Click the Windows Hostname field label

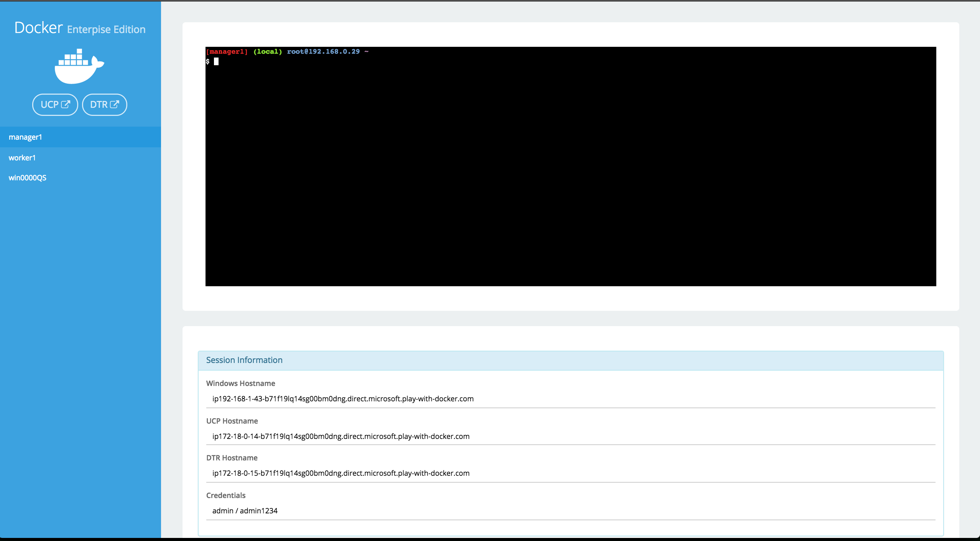[240, 383]
